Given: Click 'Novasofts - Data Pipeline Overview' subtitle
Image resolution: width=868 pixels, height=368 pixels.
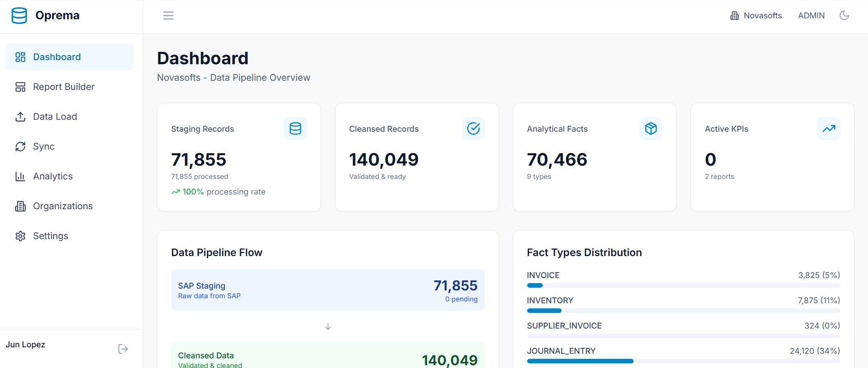Looking at the screenshot, I should pos(234,78).
